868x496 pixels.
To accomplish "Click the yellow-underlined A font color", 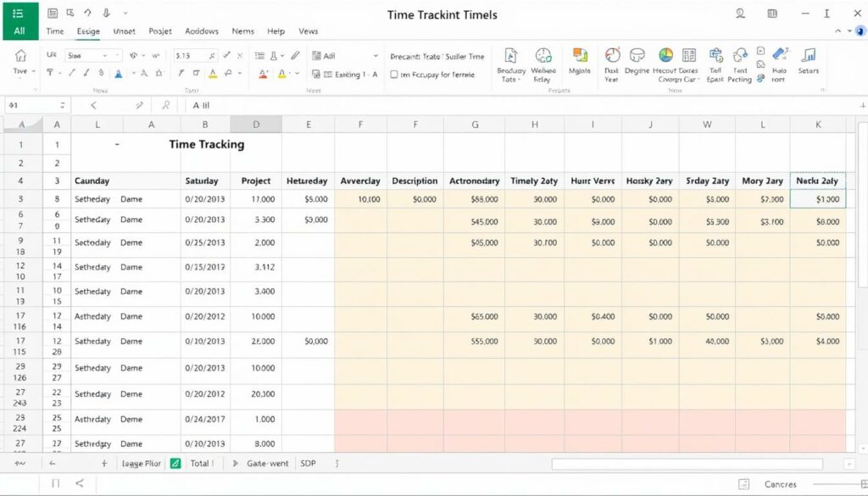I will 213,73.
